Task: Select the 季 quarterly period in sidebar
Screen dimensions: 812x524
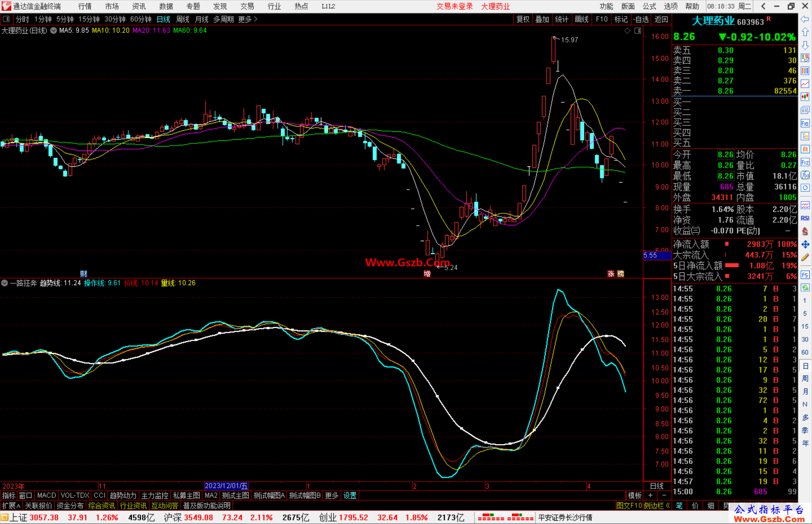Action: click(805, 430)
